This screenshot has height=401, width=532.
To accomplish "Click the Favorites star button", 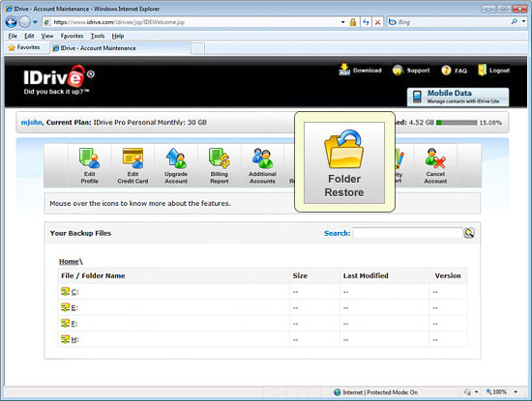I will tap(24, 47).
